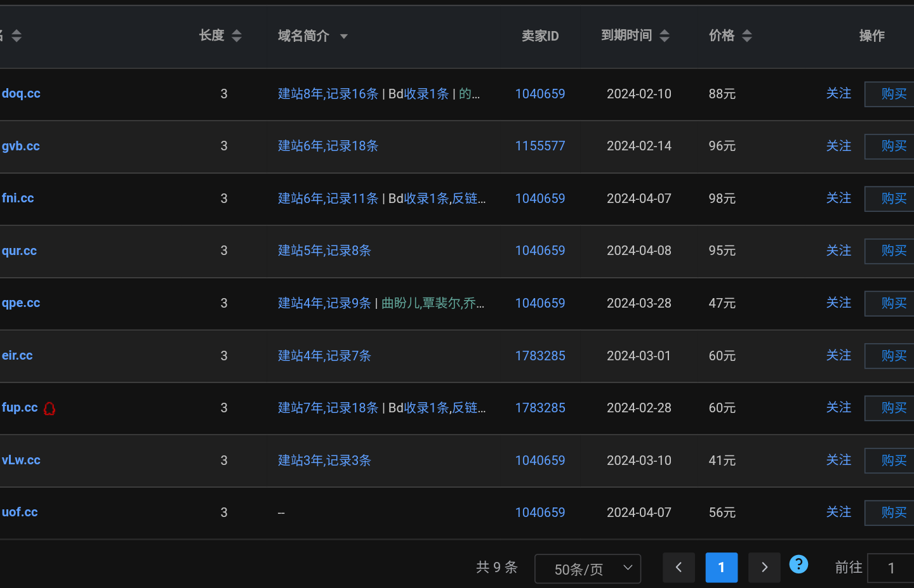Open seller ID 1040659 in doq.cc row
The image size is (914, 588).
(540, 94)
